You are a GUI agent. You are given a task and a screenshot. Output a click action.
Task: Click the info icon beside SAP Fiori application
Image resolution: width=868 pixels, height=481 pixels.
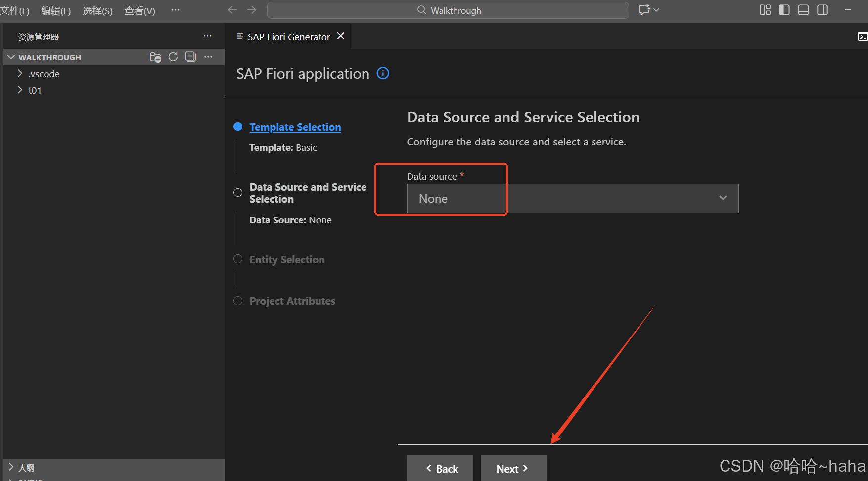[x=383, y=73]
